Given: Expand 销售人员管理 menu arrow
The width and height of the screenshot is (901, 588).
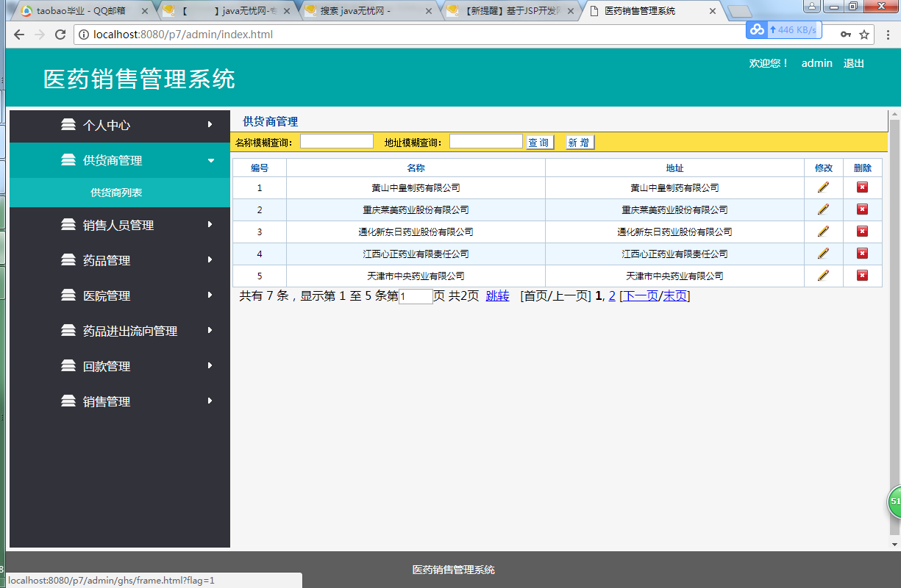Looking at the screenshot, I should (210, 224).
